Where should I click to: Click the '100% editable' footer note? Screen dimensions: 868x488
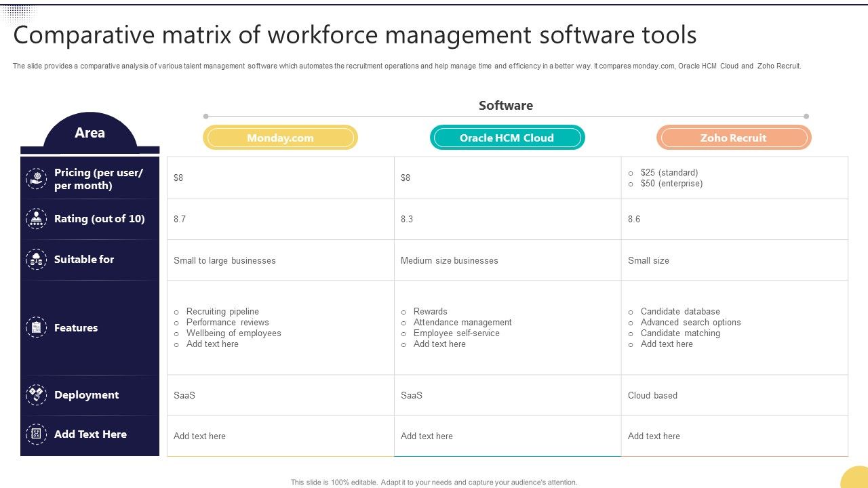(434, 483)
